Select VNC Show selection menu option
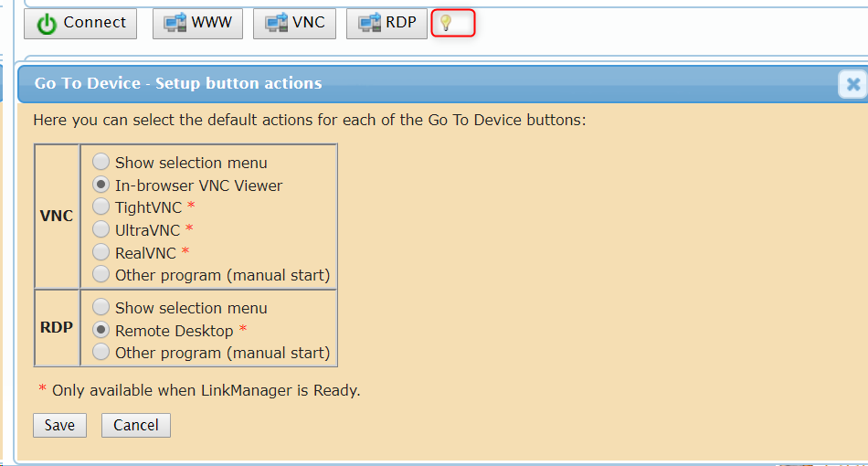Viewport: 868px width, 466px height. pos(101,162)
